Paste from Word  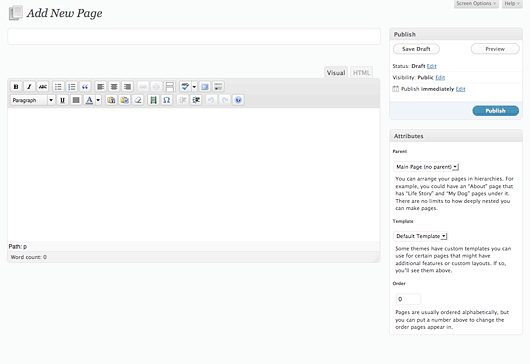click(125, 100)
